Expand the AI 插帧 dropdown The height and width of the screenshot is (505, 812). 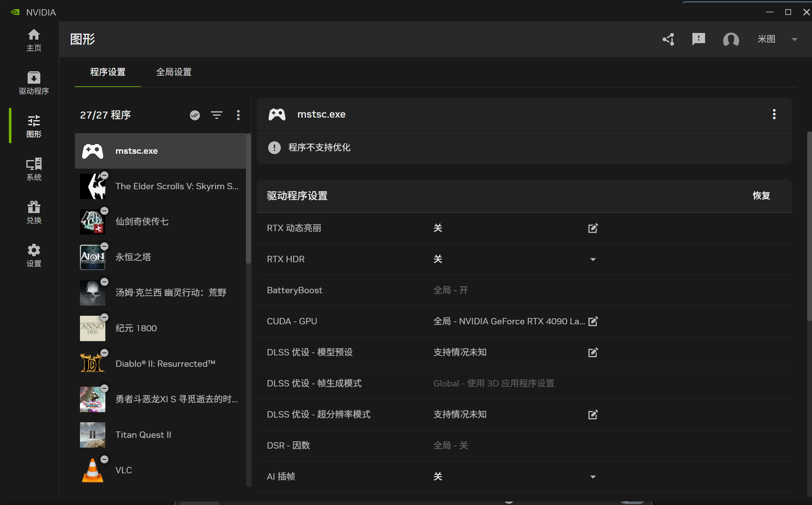tap(593, 477)
